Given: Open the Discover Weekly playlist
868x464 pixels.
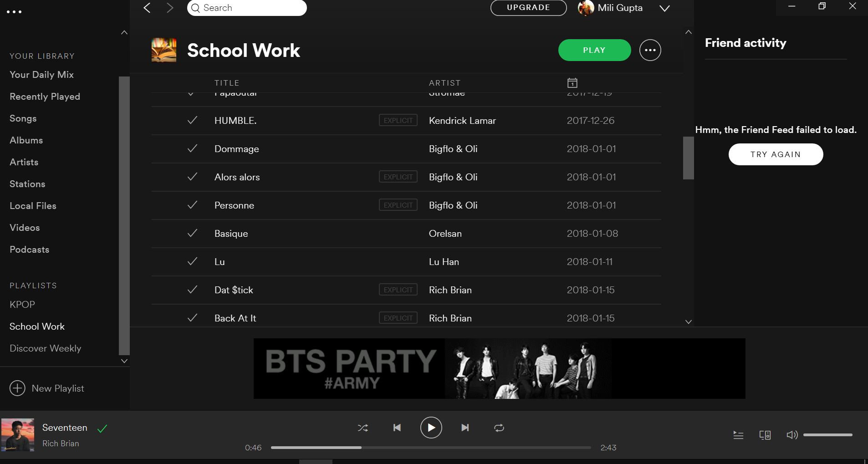Looking at the screenshot, I should [x=45, y=348].
